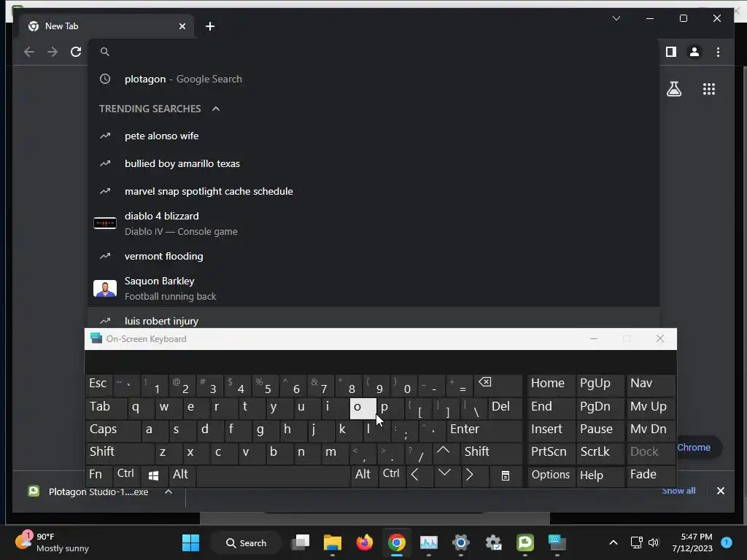
Task: Click the highlighted 'o' key
Action: [x=363, y=408]
